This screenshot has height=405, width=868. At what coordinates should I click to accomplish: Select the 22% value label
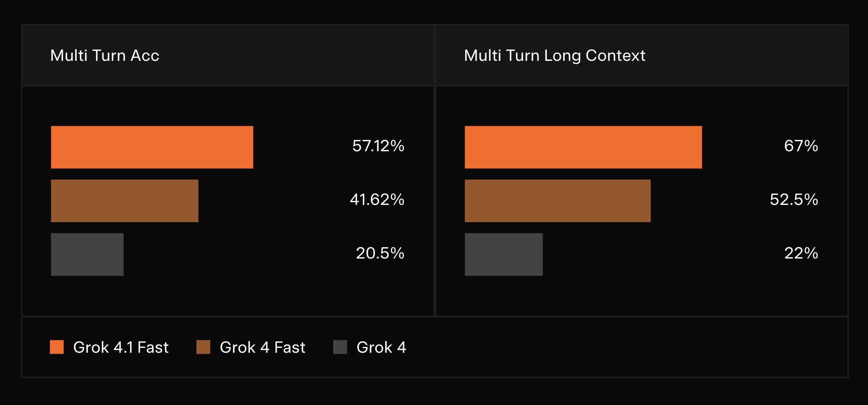801,253
